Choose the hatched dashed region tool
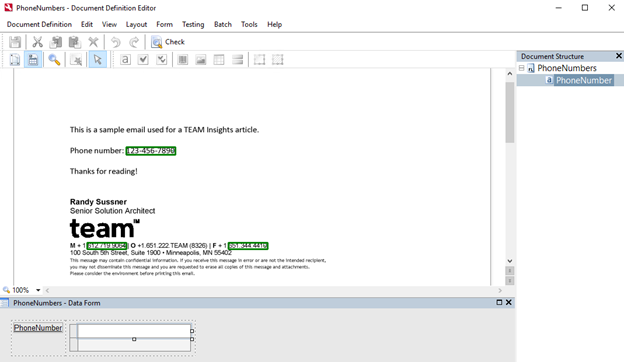624x362 pixels. (278, 60)
